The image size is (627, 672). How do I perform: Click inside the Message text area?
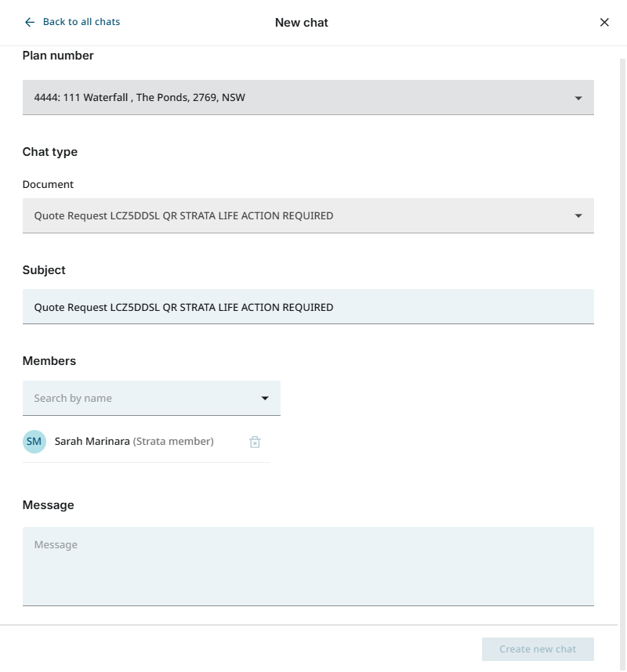307,565
